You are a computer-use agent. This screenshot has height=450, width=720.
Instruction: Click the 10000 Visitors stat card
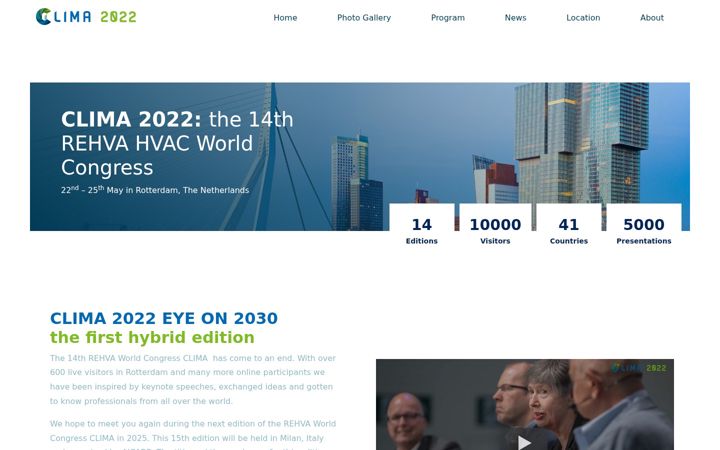click(495, 230)
